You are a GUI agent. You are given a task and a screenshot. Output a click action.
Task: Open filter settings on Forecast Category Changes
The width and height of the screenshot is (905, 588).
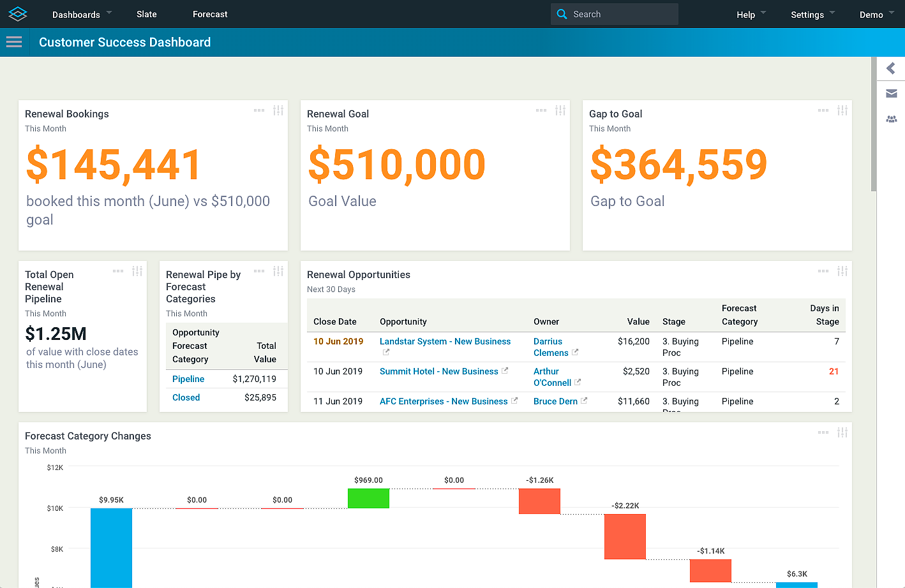tap(842, 432)
